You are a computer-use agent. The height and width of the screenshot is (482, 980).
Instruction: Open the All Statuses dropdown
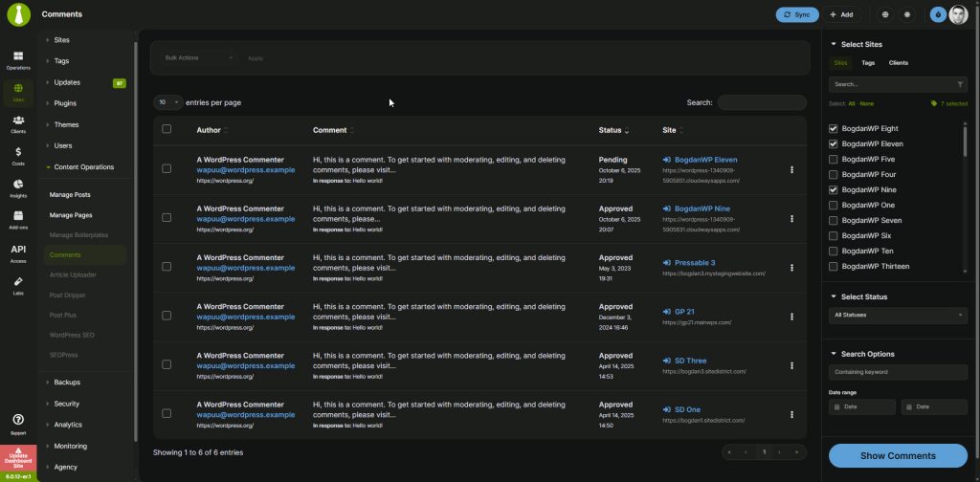pyautogui.click(x=898, y=316)
